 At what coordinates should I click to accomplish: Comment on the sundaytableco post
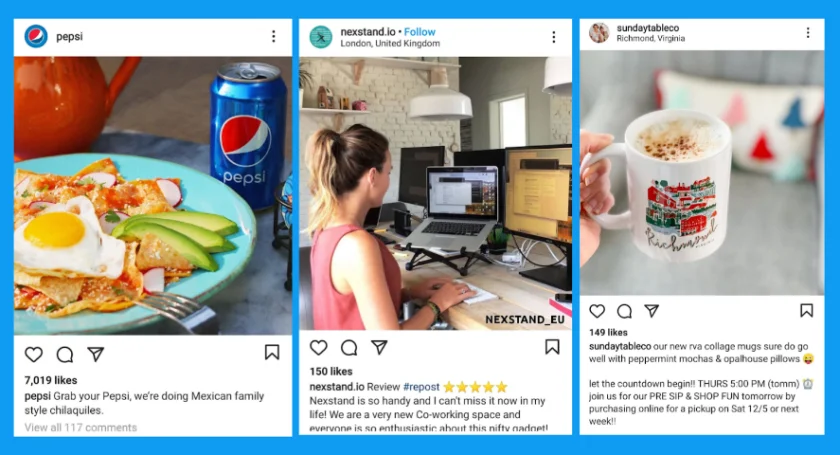(x=625, y=311)
